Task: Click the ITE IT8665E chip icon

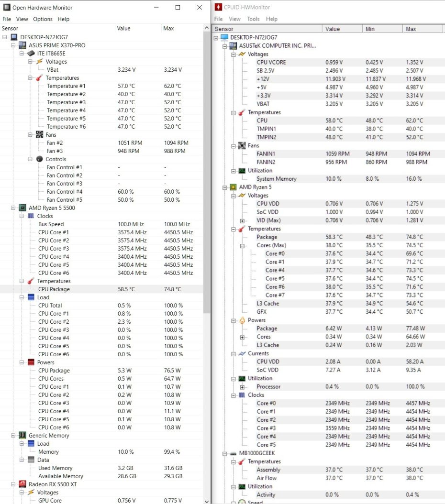Action: tap(31, 54)
